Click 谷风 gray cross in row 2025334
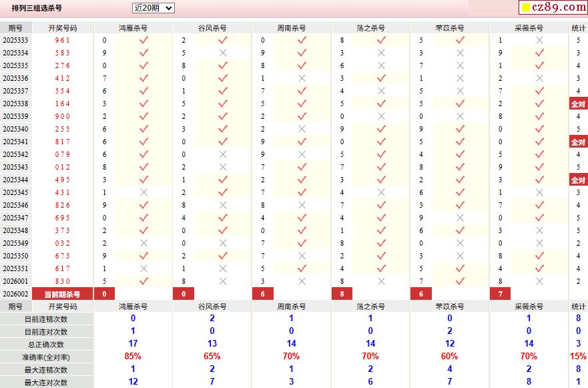Viewport: 588px width, 388px height. [223, 53]
